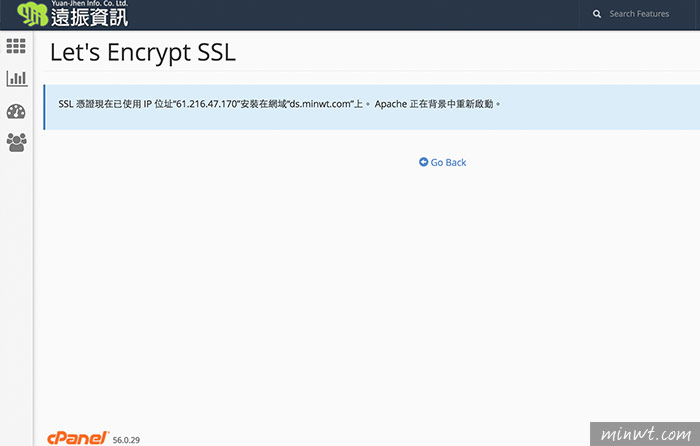700x446 pixels.
Task: Focus the Search Features field
Action: 639,14
